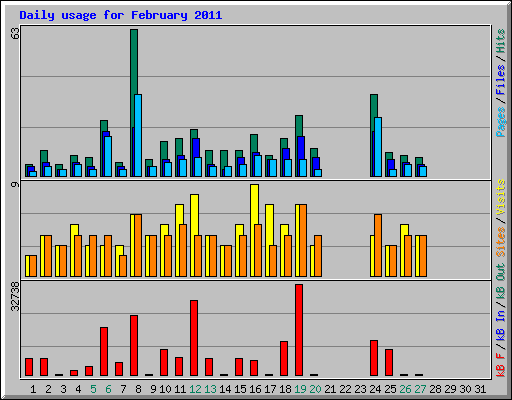
Task: Click the 'Visits' legend label
Action: click(501, 197)
